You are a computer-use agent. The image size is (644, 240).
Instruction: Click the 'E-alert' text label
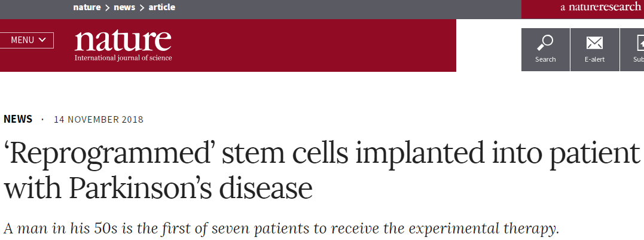[595, 59]
